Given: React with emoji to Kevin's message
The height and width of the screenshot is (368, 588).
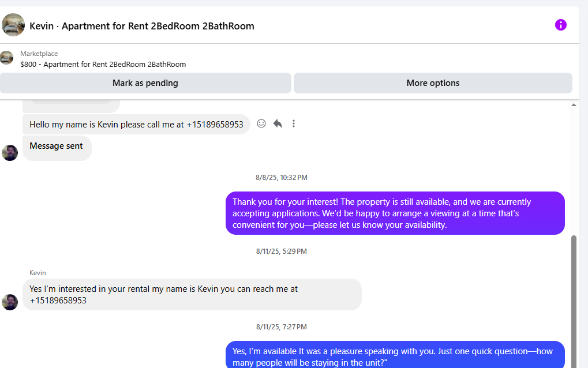Looking at the screenshot, I should coord(261,123).
